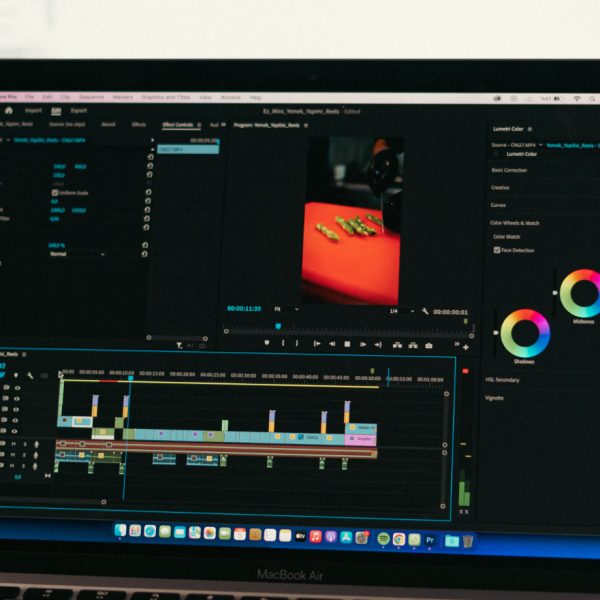Stop playback in Program Monitor

347,344
